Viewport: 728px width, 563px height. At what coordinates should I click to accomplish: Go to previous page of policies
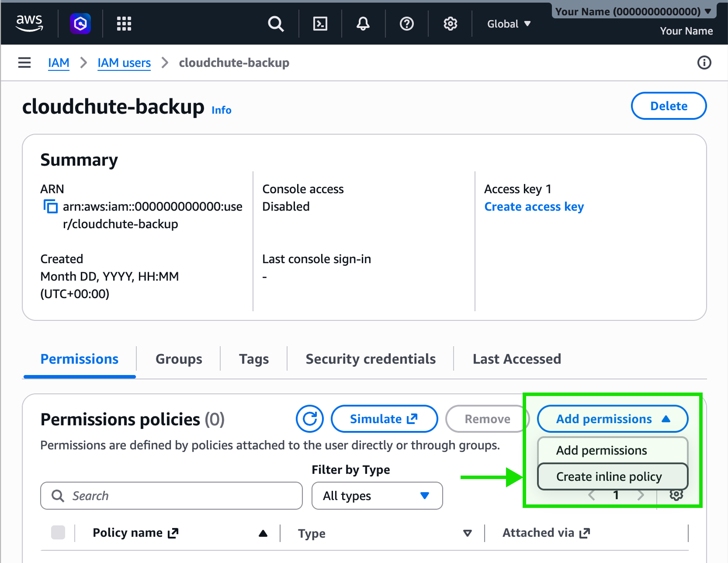point(592,495)
